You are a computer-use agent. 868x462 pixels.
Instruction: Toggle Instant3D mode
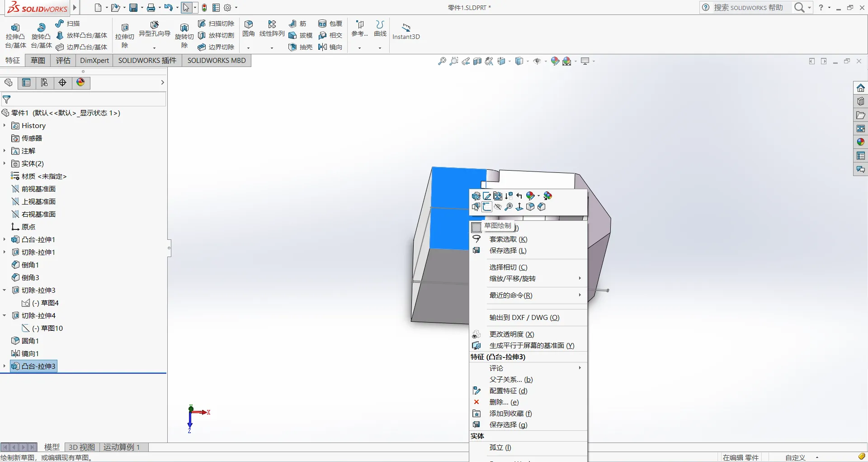pyautogui.click(x=406, y=32)
